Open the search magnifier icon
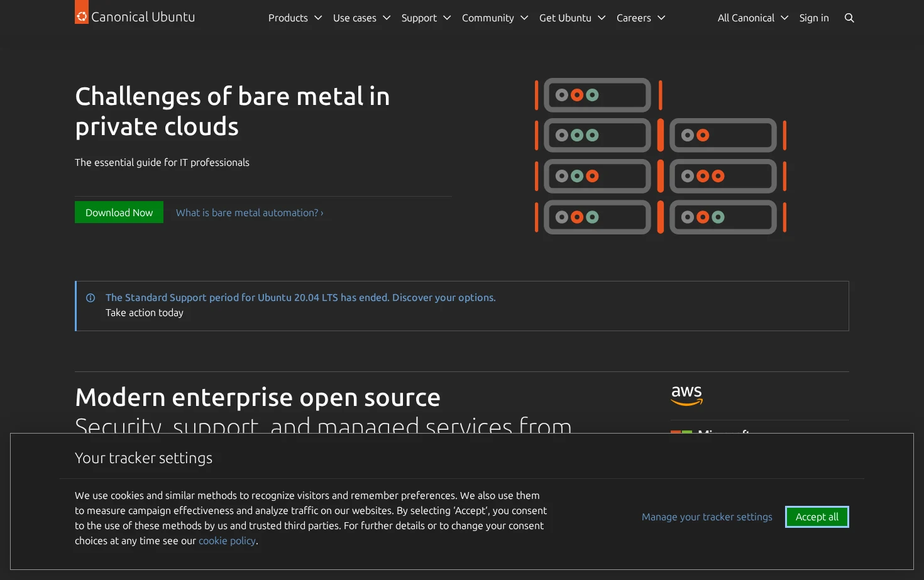924x580 pixels. click(849, 18)
